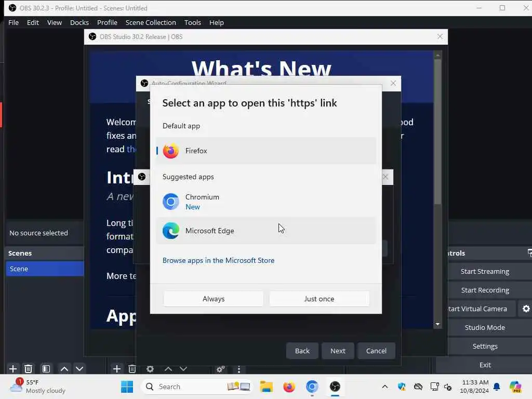532x399 pixels.
Task: Move source up in Sources toolbar
Action: click(x=168, y=369)
